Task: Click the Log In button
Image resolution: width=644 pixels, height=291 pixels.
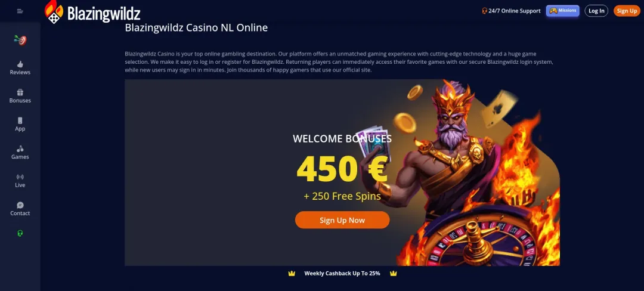Action: tap(596, 11)
